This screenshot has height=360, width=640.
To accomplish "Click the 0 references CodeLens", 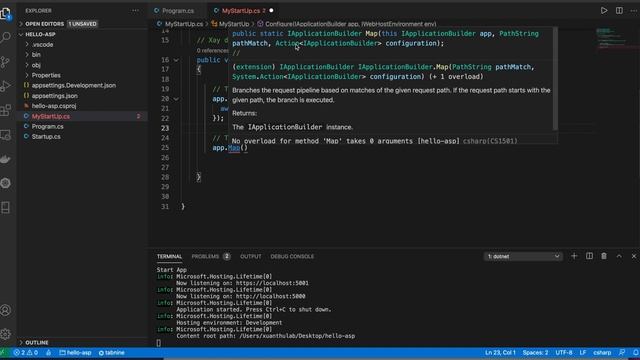I will (212, 51).
